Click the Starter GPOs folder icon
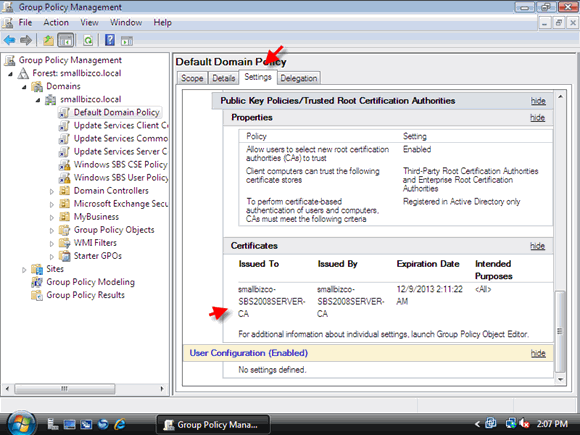This screenshot has height=435, width=580. click(64, 256)
